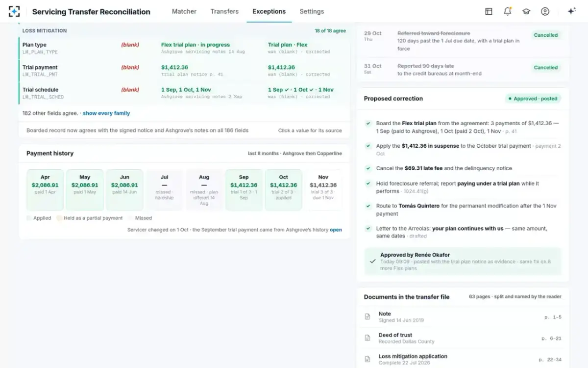Viewport: 588px width, 368px height.
Task: Click check icon beside Board the Flex trial plan
Action: pos(368,124)
